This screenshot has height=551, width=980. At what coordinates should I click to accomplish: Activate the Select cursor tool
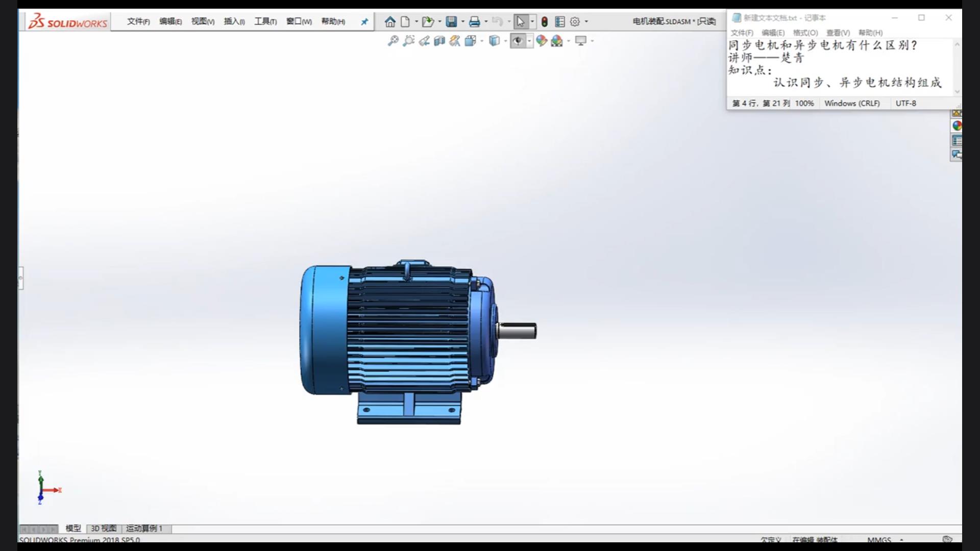(x=520, y=21)
